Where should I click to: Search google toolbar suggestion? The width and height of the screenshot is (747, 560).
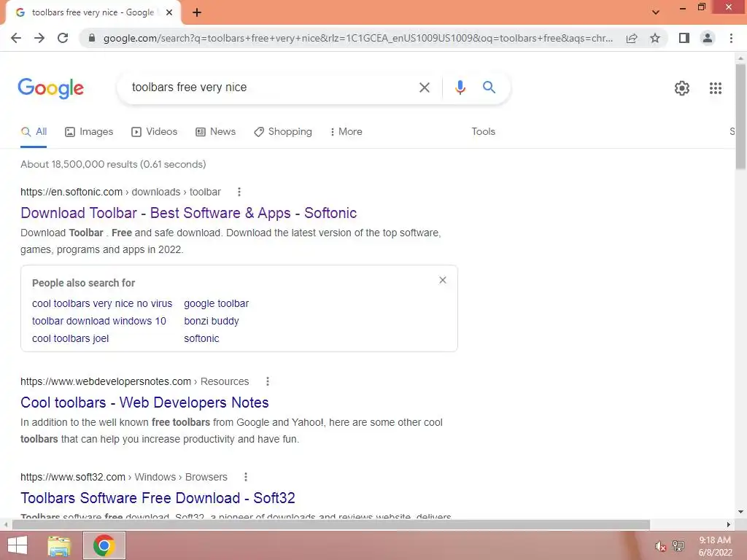[x=216, y=303]
